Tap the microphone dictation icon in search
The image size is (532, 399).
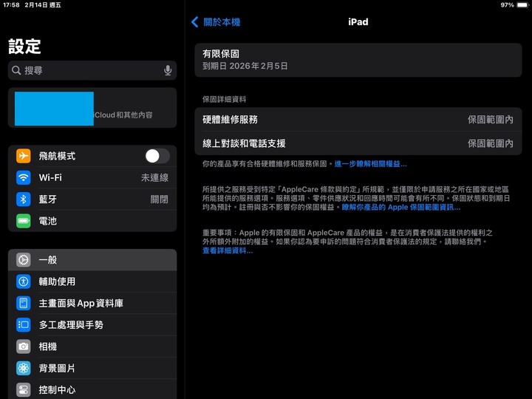[x=168, y=70]
